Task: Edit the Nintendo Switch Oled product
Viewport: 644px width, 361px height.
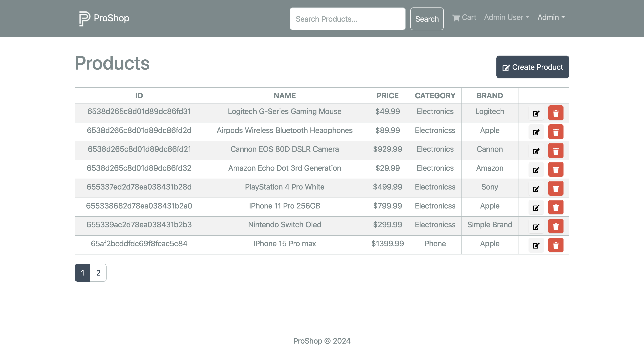Action: point(536,226)
